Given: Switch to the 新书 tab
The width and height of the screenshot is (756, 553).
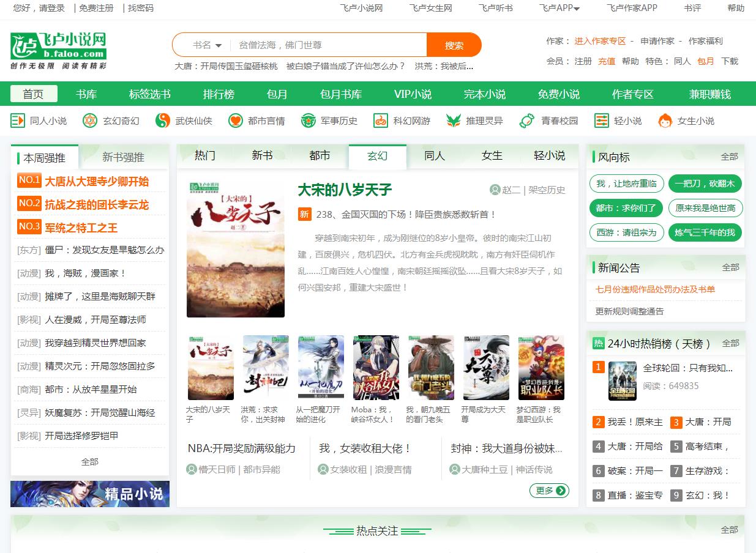Looking at the screenshot, I should tap(262, 155).
